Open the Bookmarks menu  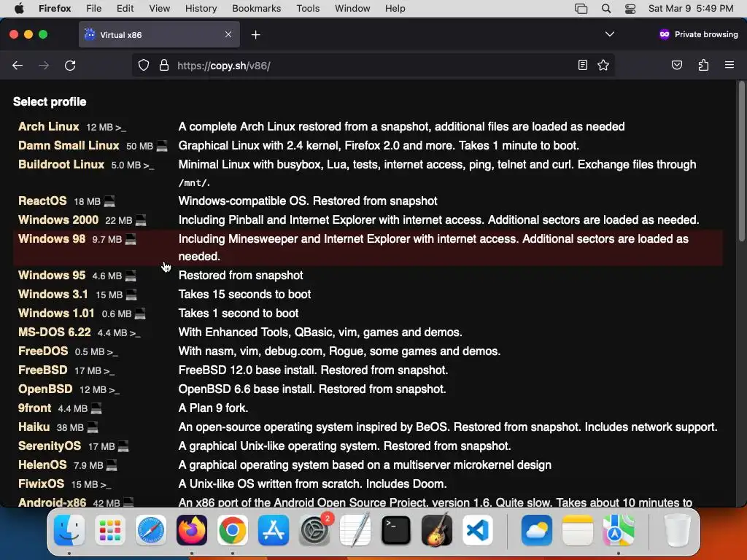click(256, 9)
